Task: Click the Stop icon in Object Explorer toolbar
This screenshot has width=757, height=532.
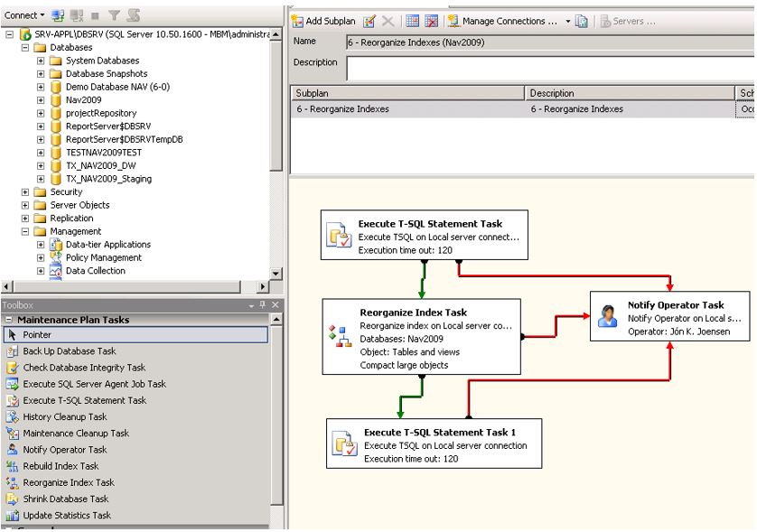Action: pos(95,15)
